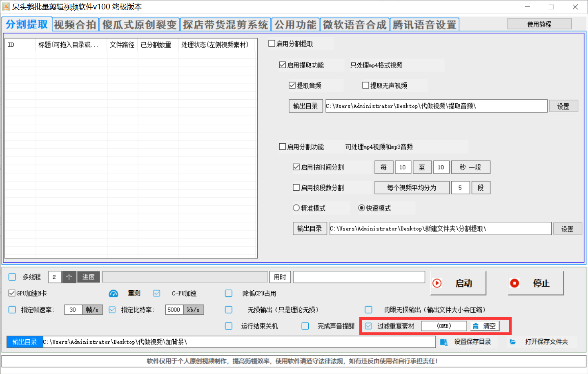Switch to the 分割提取 tab
The width and height of the screenshot is (588, 374).
pyautogui.click(x=27, y=24)
